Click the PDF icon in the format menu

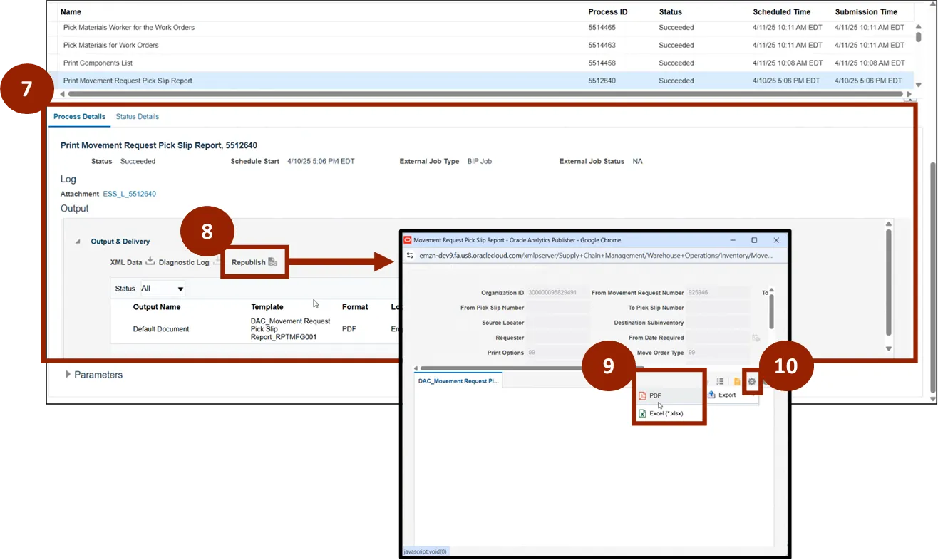641,396
